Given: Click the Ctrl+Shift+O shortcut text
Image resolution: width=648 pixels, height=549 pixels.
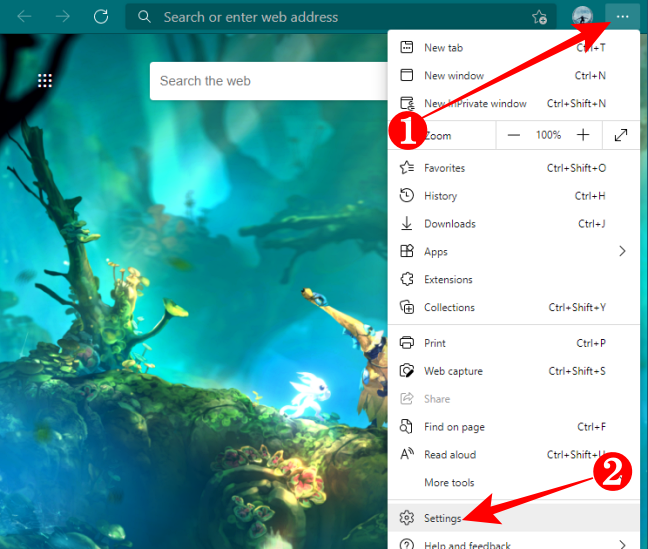Looking at the screenshot, I should tap(576, 168).
